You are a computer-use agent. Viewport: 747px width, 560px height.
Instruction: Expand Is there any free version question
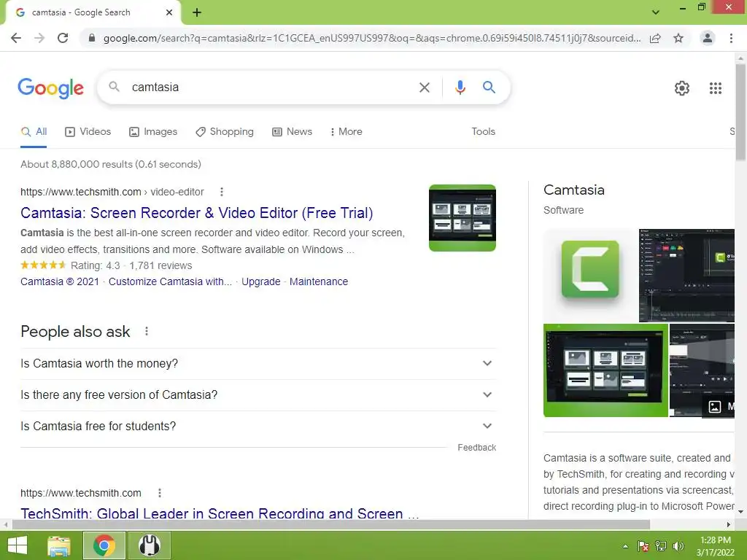click(258, 395)
